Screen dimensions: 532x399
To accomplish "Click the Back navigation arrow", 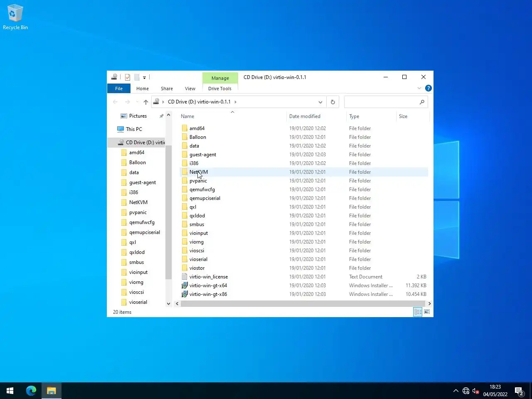I will click(116, 102).
